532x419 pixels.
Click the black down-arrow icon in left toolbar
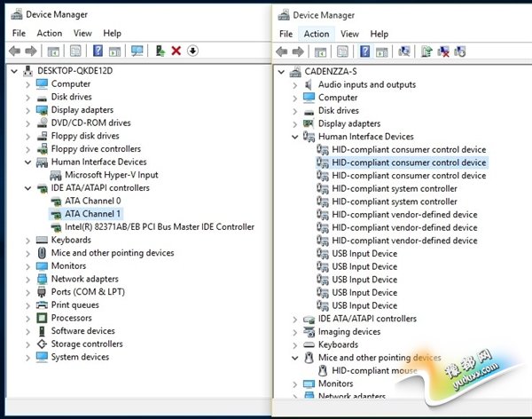point(193,51)
